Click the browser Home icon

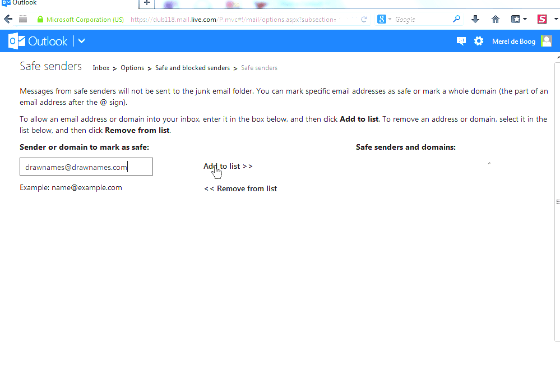[495, 19]
